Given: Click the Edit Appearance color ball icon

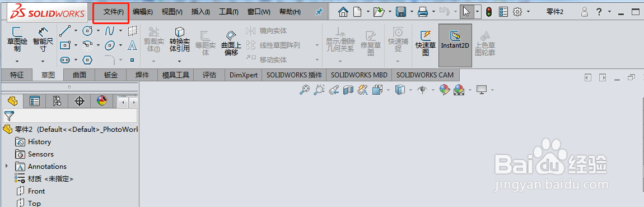Looking at the screenshot, I should (x=445, y=90).
